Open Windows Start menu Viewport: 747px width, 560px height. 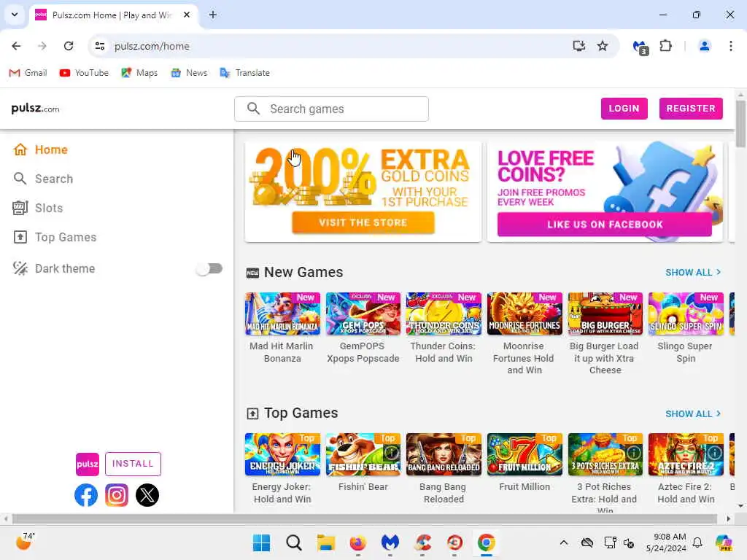[x=261, y=542]
